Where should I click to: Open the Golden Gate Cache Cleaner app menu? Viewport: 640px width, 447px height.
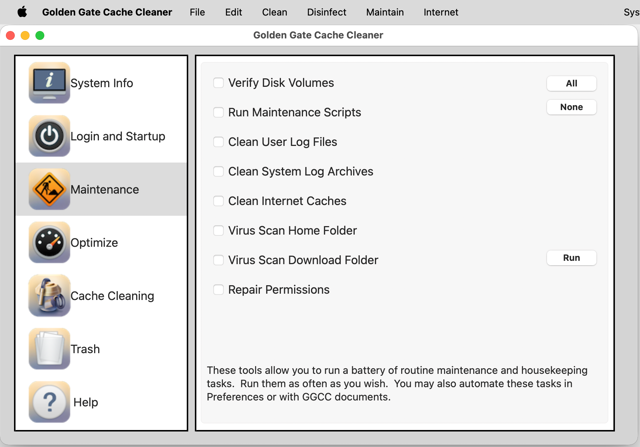pos(107,12)
